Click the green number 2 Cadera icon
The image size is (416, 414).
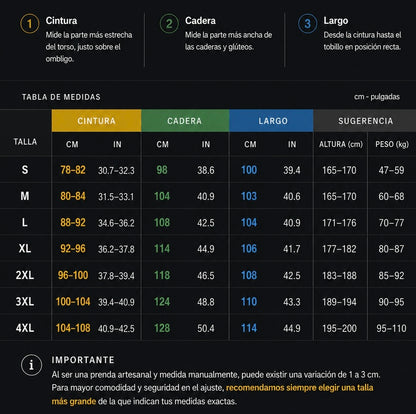click(x=169, y=24)
